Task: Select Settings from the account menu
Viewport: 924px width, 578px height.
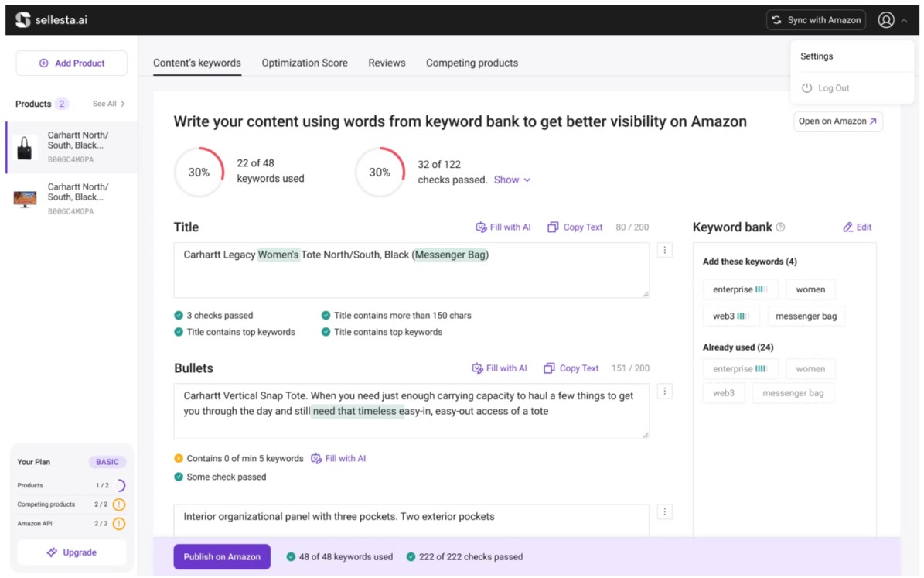Action: click(817, 56)
